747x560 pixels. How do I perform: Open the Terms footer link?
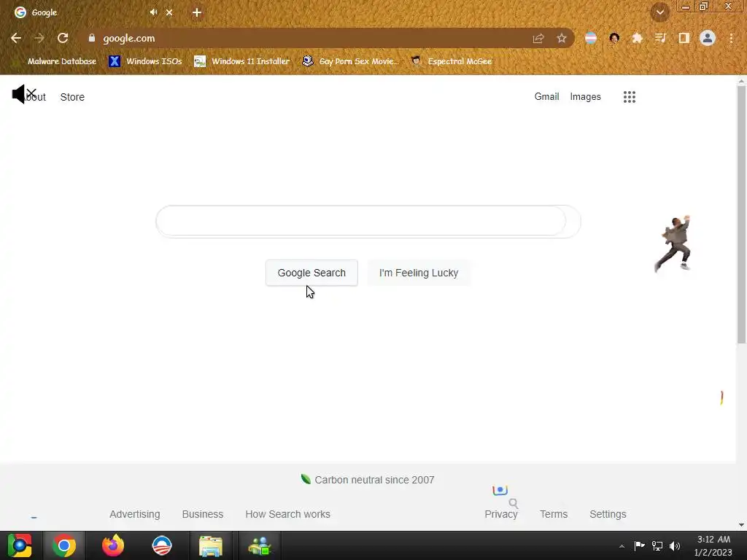point(554,514)
